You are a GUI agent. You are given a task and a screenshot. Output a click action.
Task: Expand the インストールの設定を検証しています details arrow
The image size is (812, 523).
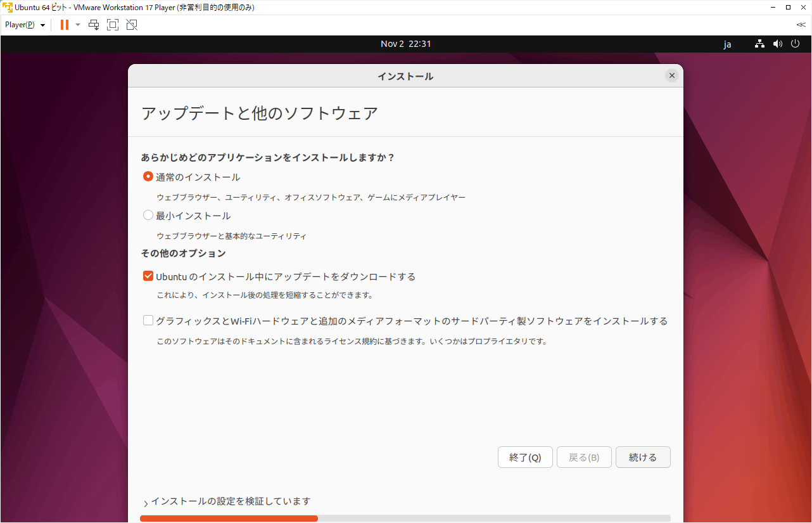(x=146, y=503)
